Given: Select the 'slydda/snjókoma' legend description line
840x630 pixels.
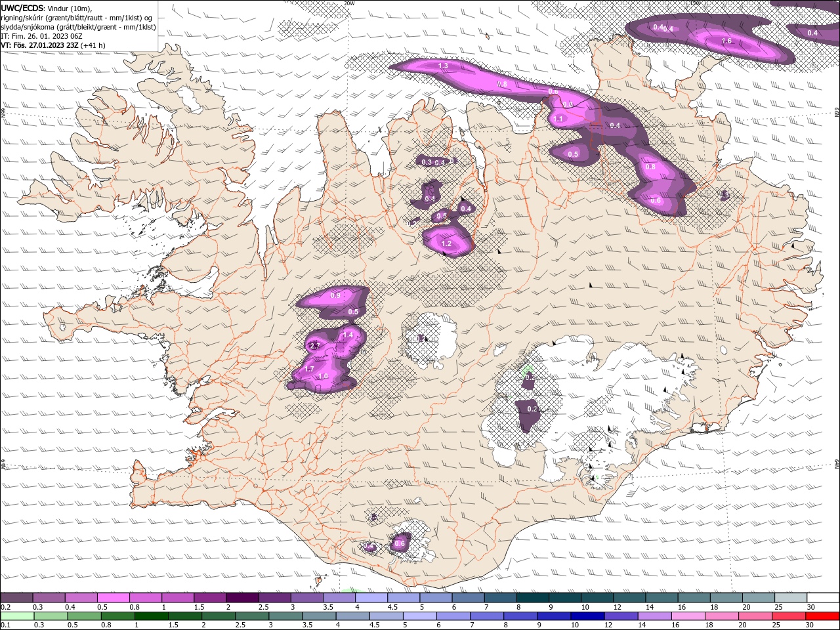Looking at the screenshot, I should point(78,27).
